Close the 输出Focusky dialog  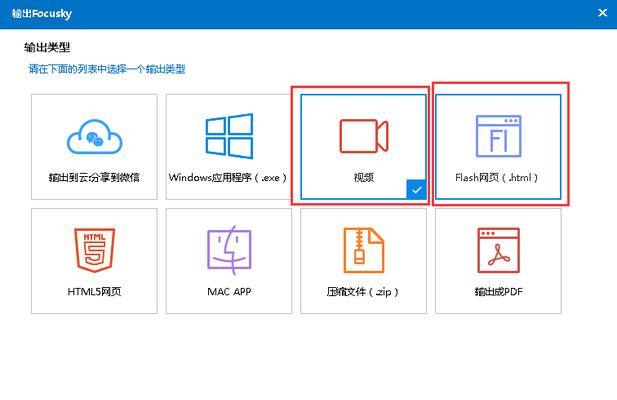[x=602, y=13]
